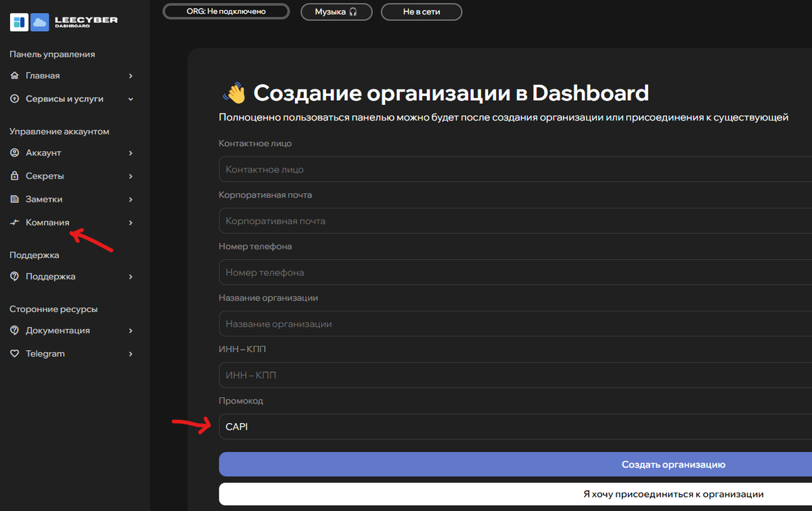Click the LEECYBER blue cloud logo icon

tap(39, 22)
